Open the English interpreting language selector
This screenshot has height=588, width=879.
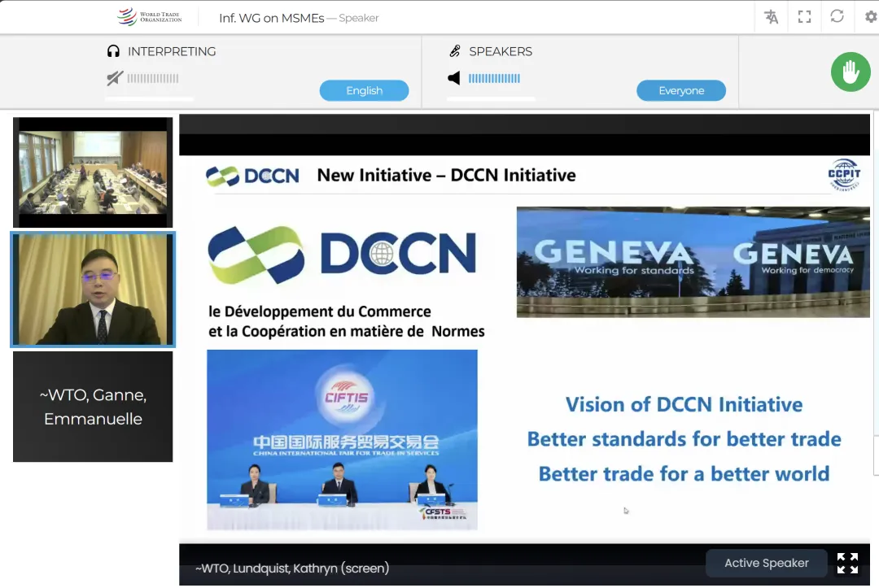[x=364, y=91]
